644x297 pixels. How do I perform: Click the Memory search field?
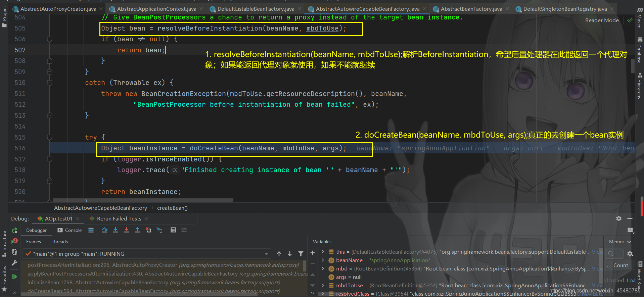pos(614,253)
